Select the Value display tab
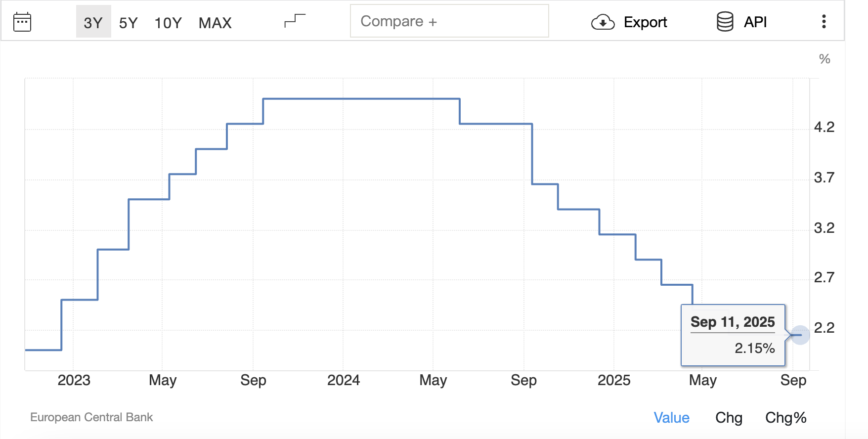This screenshot has height=439, width=868. [x=671, y=418]
